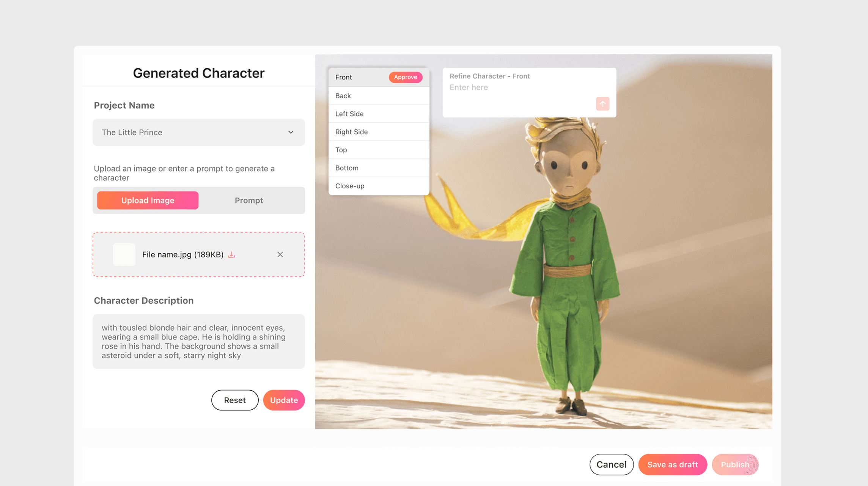Reset the character settings
The width and height of the screenshot is (868, 486).
pyautogui.click(x=235, y=400)
